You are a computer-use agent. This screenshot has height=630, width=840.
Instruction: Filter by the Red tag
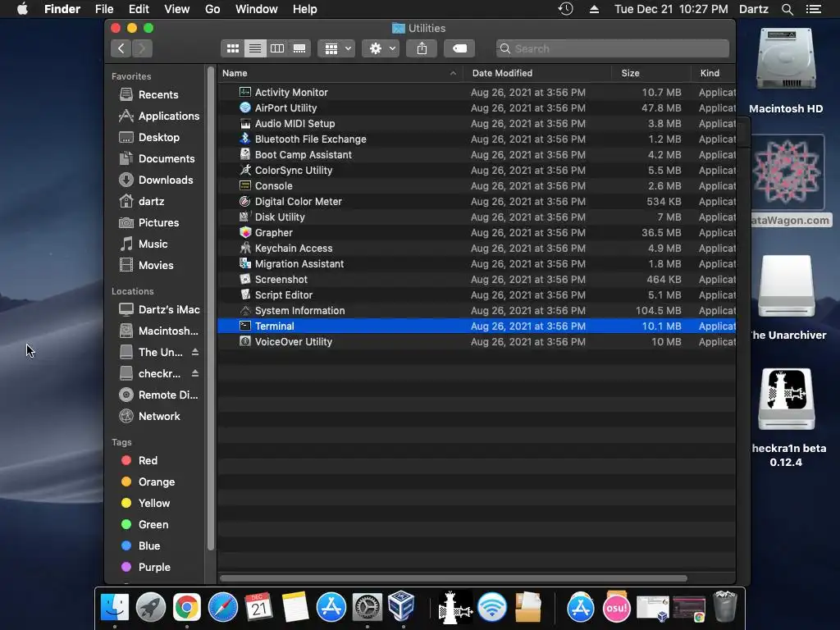point(148,461)
